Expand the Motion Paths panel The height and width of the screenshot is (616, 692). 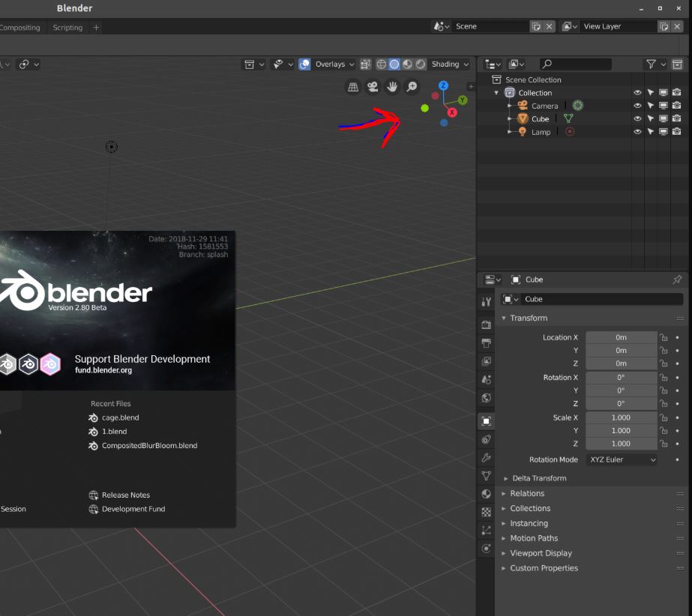click(534, 538)
